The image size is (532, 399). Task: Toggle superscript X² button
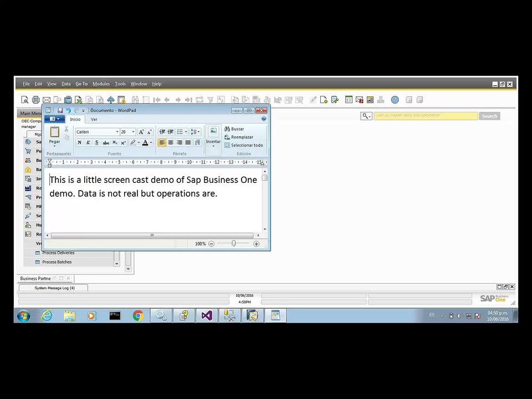[x=123, y=142]
